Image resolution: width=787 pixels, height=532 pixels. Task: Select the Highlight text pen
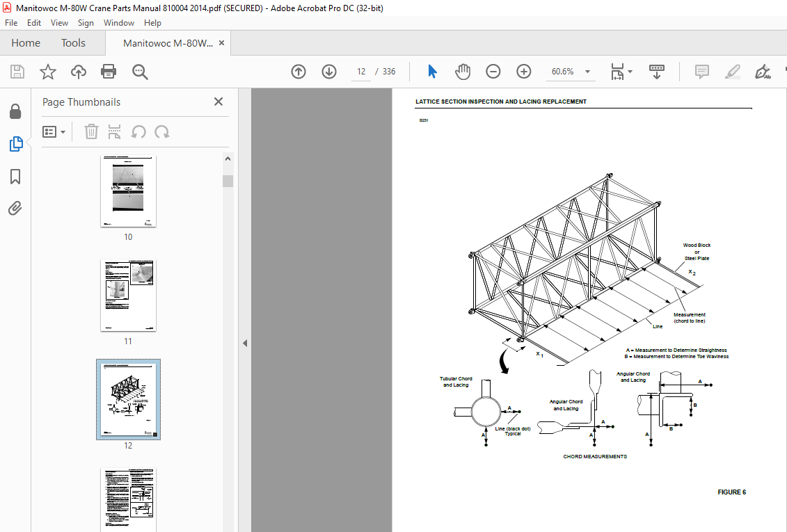click(732, 72)
